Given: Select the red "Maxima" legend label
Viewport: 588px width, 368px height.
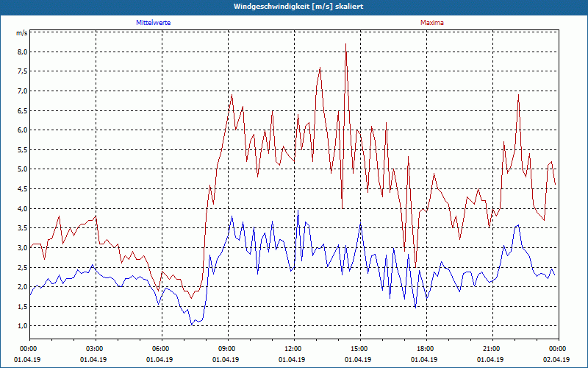Looking at the screenshot, I should tap(432, 23).
